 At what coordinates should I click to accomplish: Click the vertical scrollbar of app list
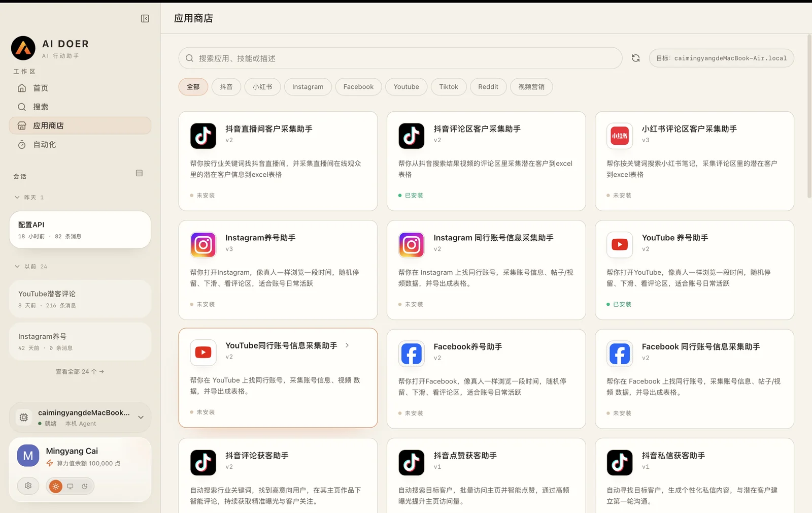(x=809, y=117)
